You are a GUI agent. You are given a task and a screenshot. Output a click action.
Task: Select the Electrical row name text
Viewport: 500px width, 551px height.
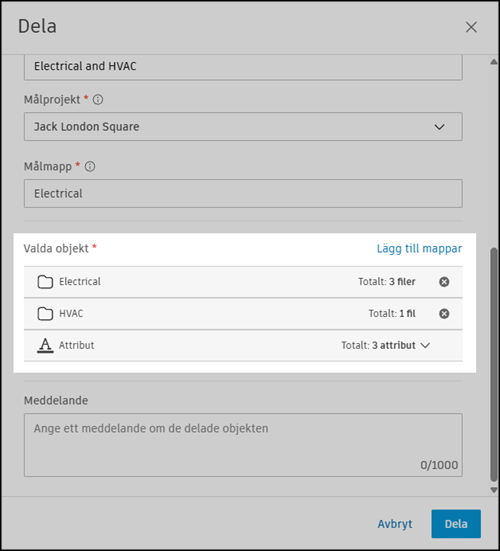(80, 281)
